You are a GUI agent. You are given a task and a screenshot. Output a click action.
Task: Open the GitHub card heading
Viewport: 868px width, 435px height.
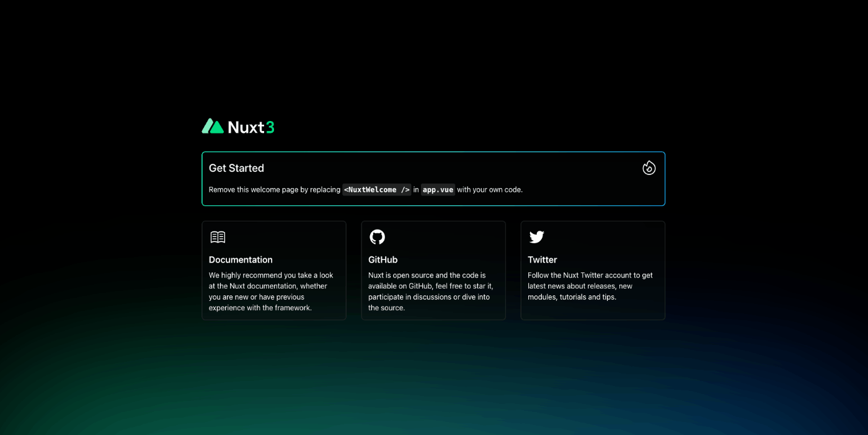coord(383,259)
